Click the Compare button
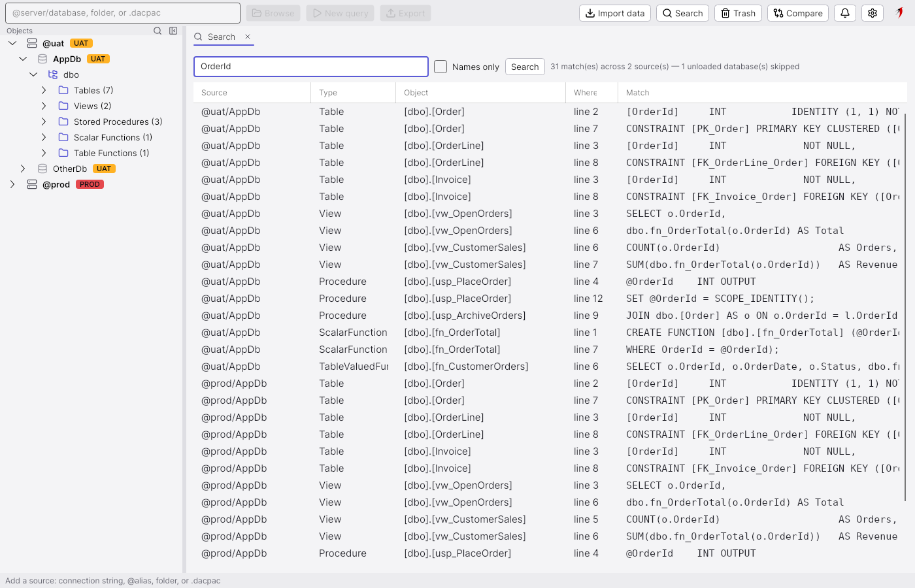The height and width of the screenshot is (588, 915). click(798, 13)
